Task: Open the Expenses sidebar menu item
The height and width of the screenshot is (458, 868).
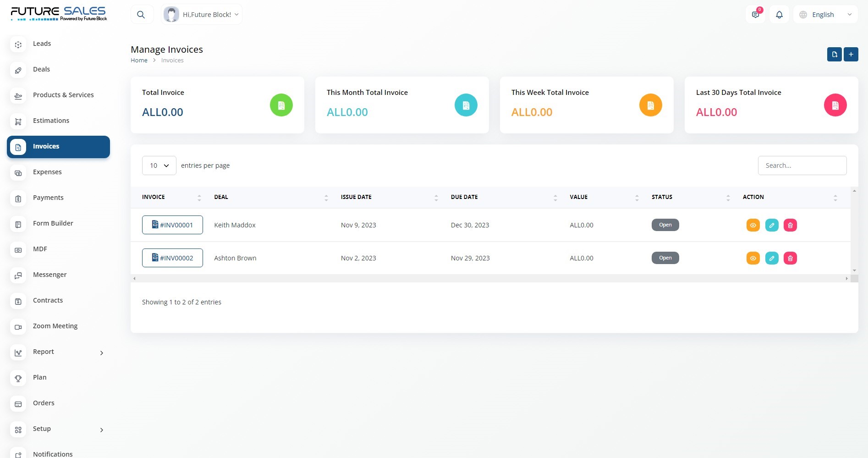Action: tap(47, 172)
